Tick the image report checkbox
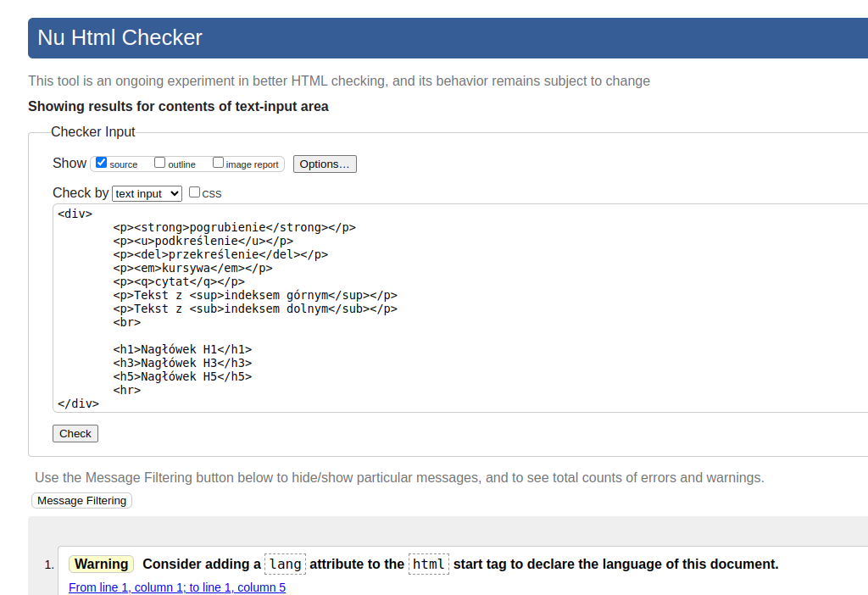This screenshot has height=595, width=868. (219, 163)
